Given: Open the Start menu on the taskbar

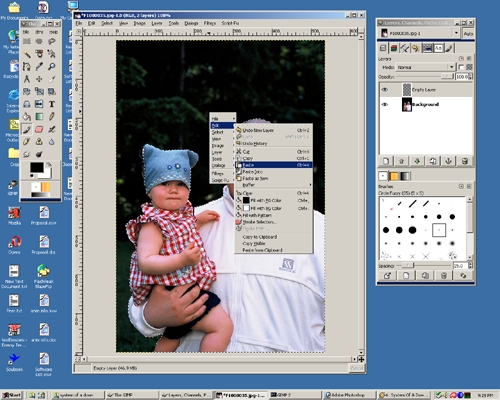Looking at the screenshot, I should [12, 395].
